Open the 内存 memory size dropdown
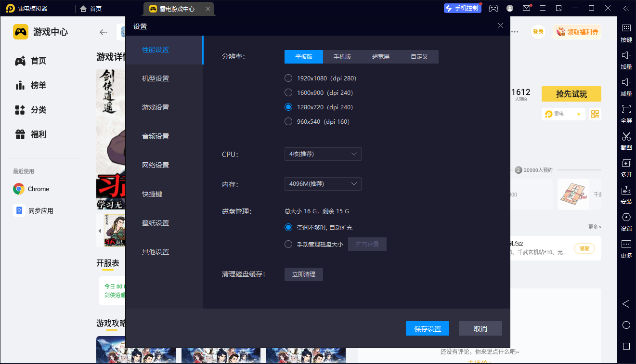Viewport: 636px width, 364px height. pos(323,183)
